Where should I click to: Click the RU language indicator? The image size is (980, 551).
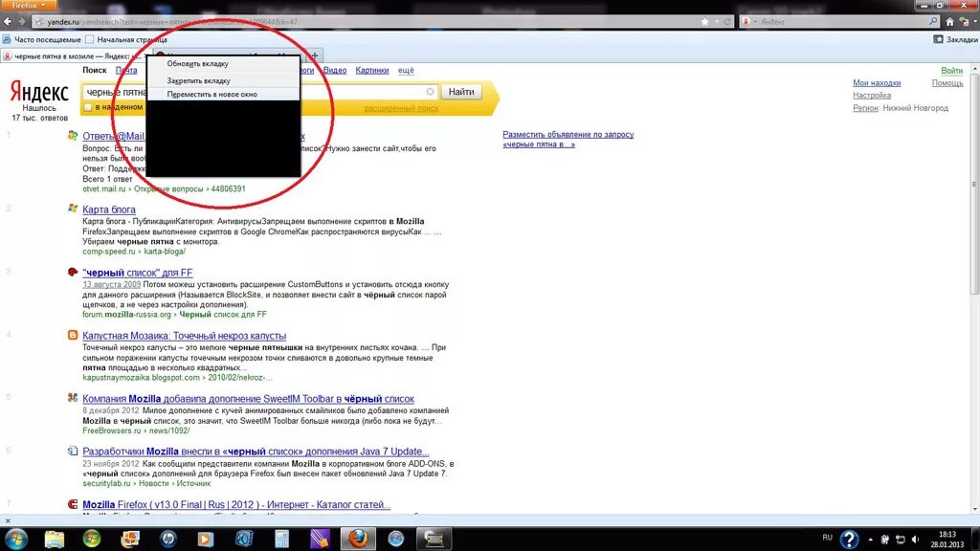click(828, 538)
